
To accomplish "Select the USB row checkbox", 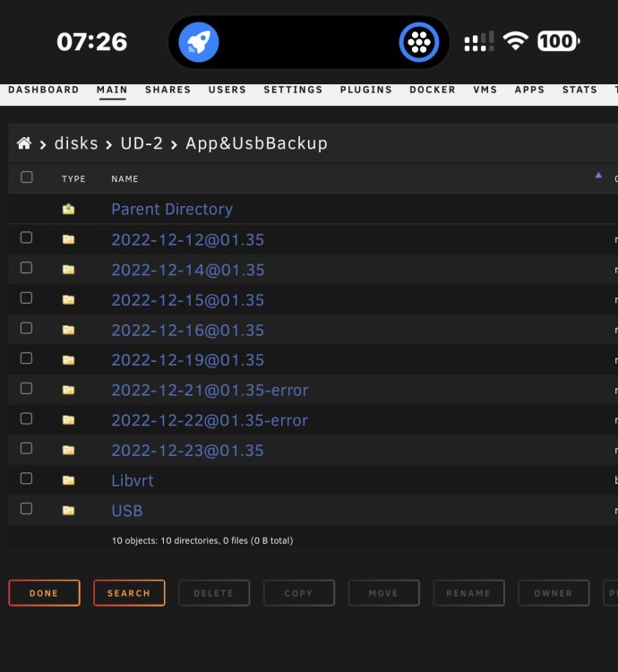I will coord(27,509).
